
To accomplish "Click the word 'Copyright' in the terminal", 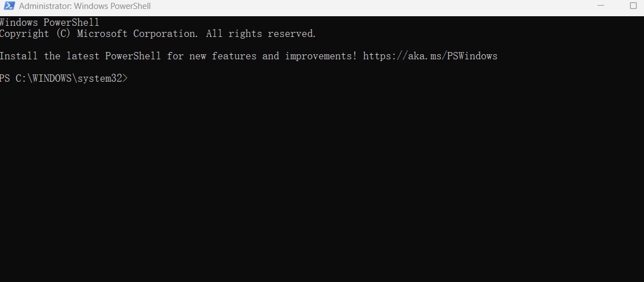I will [25, 34].
